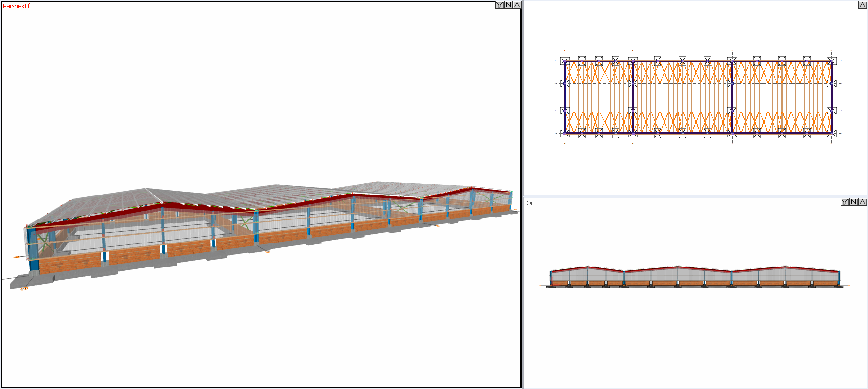Select the front elevation drawing in Ön view
Screen dimensions: 868x389
point(694,277)
